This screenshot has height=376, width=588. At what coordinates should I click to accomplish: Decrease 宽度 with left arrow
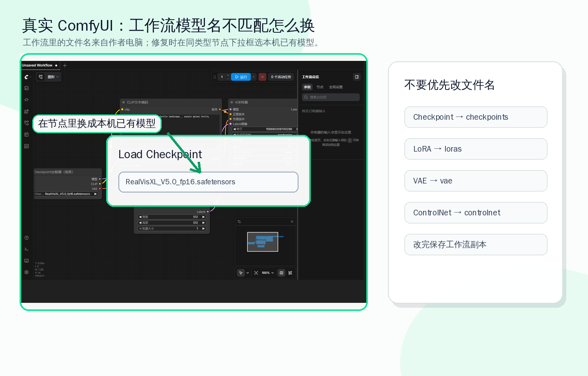pos(140,217)
